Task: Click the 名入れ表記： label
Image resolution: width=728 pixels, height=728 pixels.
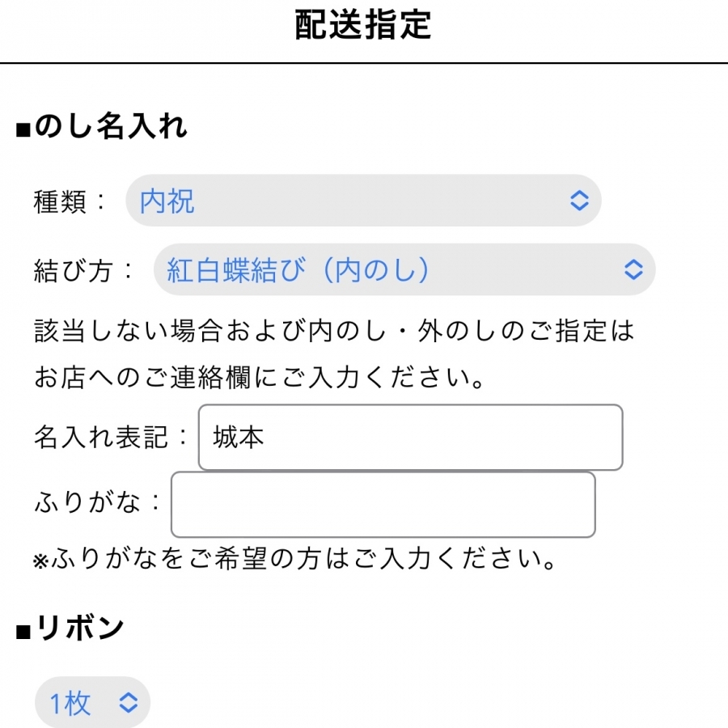Action: coord(112,438)
